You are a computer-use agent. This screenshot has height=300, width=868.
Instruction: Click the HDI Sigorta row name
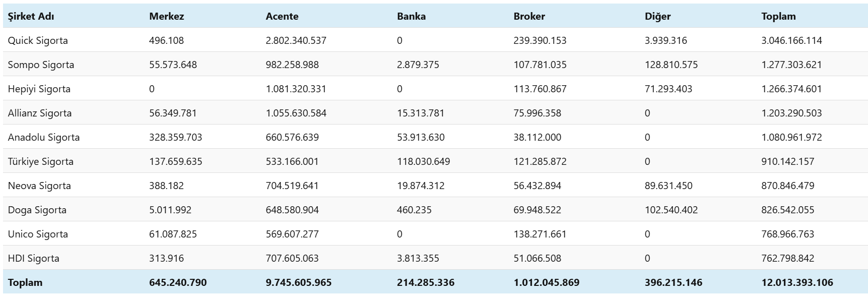click(34, 258)
